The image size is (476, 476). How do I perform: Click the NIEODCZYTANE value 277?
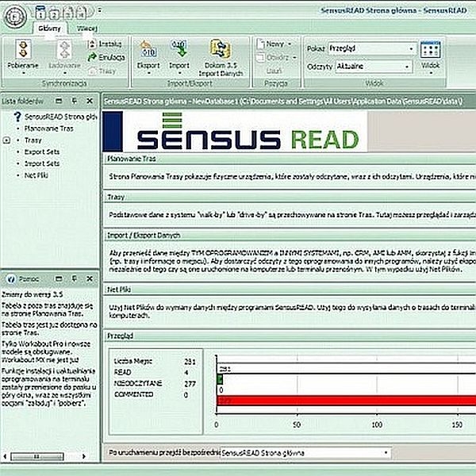coord(190,384)
